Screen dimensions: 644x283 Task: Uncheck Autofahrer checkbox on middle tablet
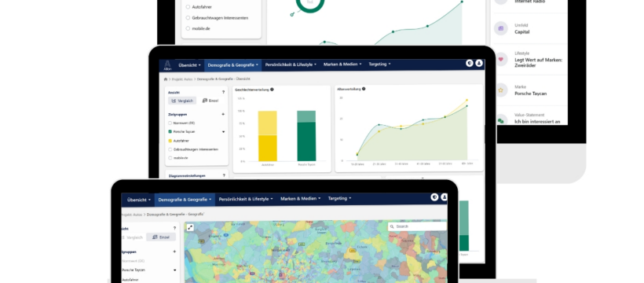click(x=170, y=141)
